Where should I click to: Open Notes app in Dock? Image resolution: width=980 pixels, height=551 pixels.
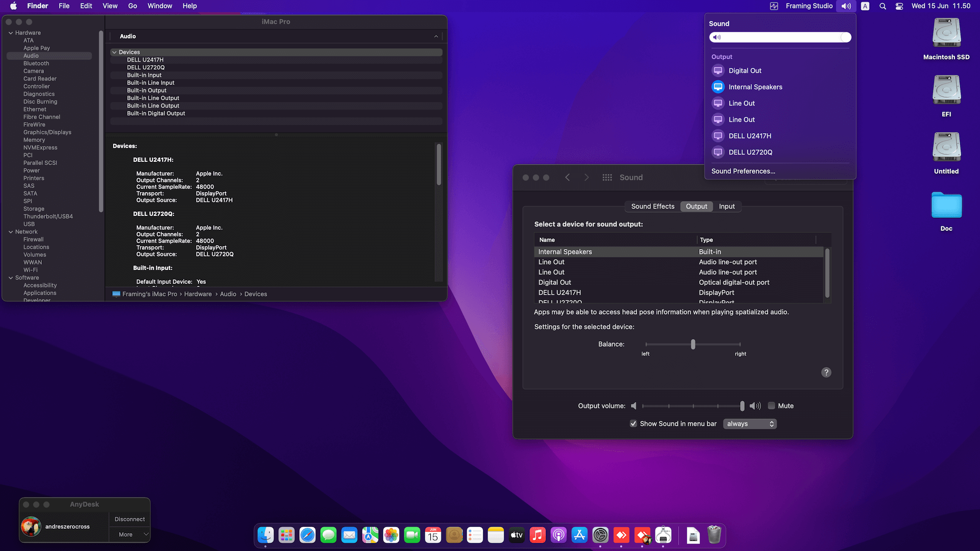[496, 535]
